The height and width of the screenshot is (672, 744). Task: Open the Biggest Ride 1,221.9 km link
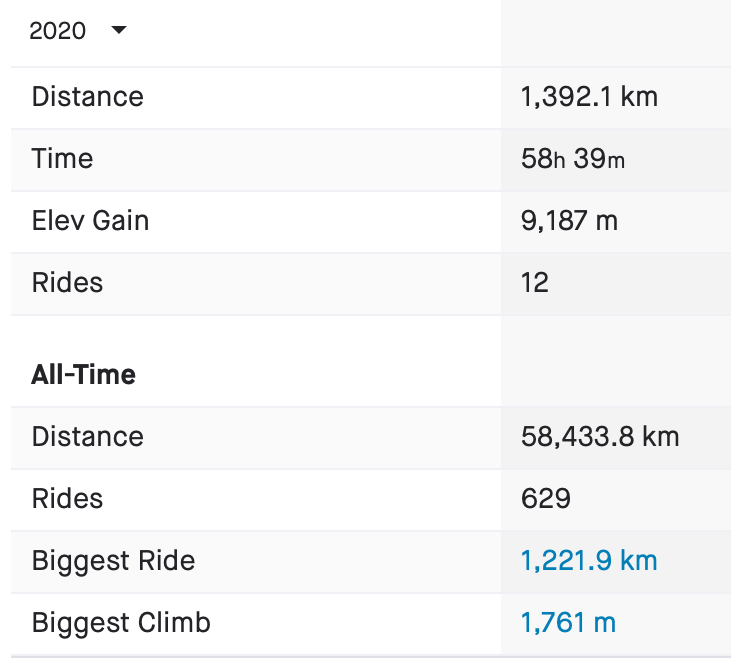click(x=589, y=560)
